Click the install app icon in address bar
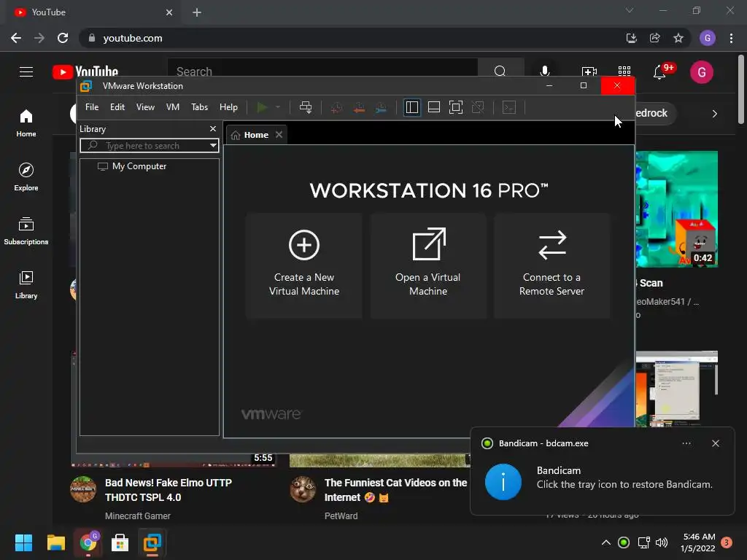Screen dimensions: 747x560 point(632,38)
